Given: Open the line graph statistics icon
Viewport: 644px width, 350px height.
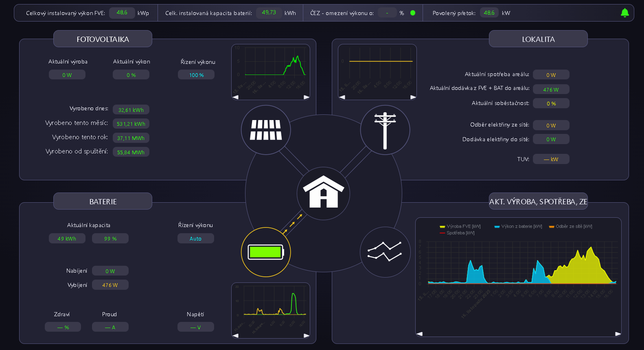Looking at the screenshot, I should 385,252.
